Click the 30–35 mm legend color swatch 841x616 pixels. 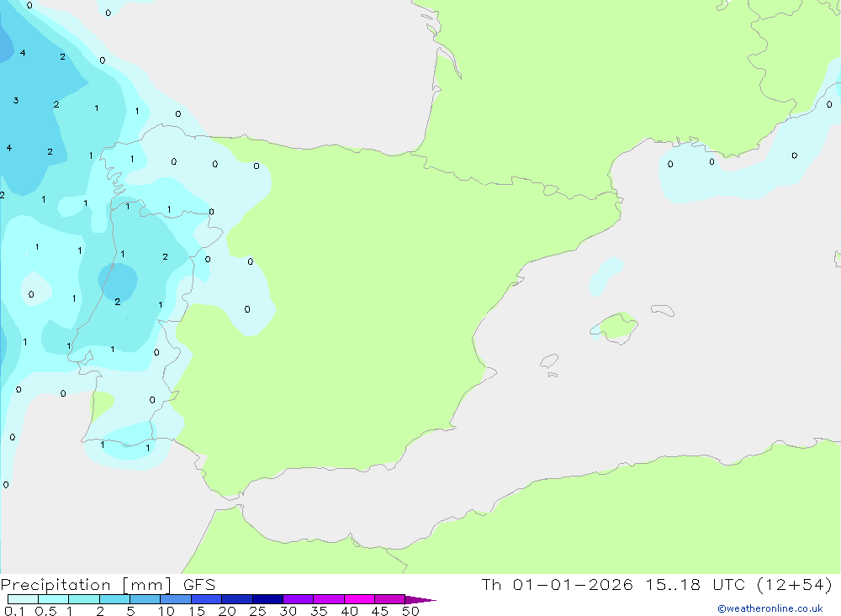pos(298,599)
